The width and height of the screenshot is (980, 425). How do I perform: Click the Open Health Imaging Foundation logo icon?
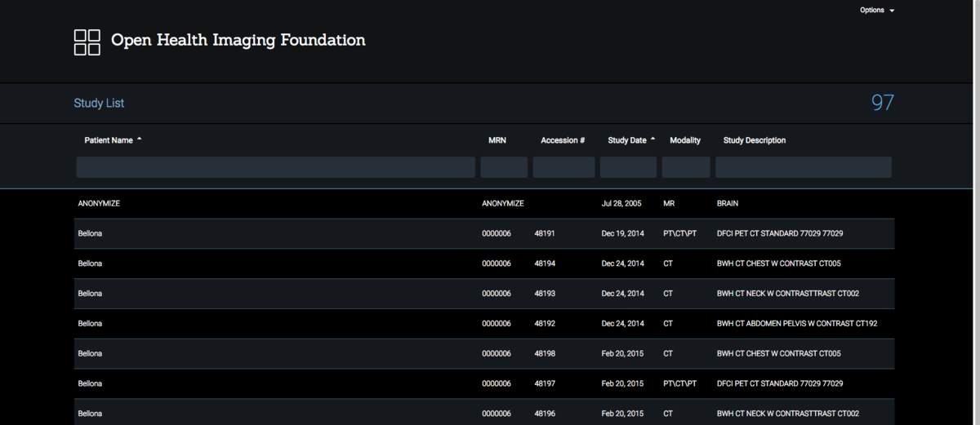pyautogui.click(x=87, y=42)
